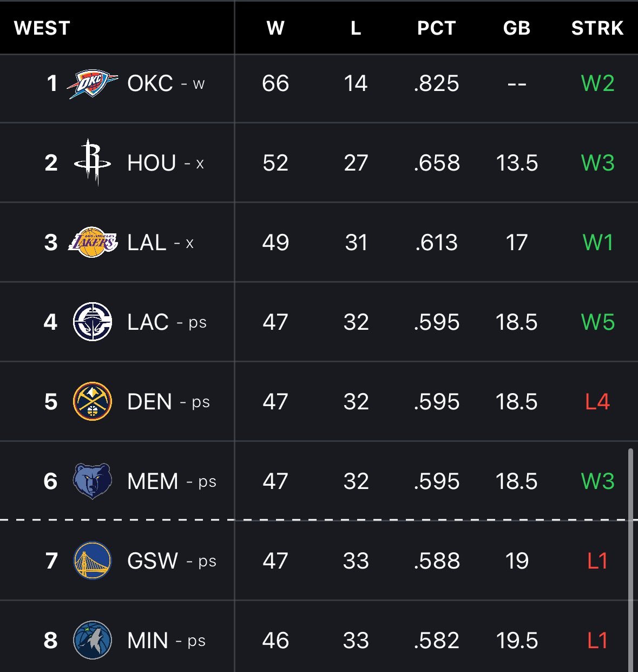Tap the Houston Rockets logo
This screenshot has height=672, width=638.
click(x=93, y=162)
